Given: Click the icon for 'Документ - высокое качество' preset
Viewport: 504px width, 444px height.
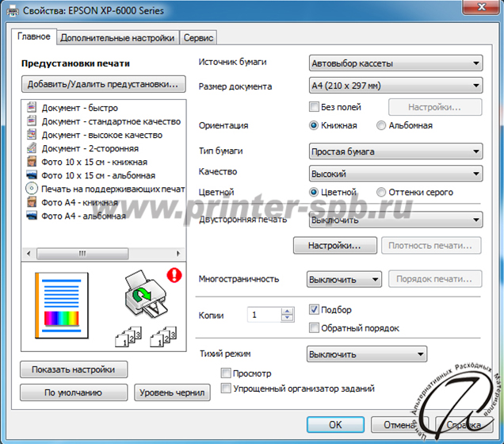Looking at the screenshot, I should (x=32, y=134).
